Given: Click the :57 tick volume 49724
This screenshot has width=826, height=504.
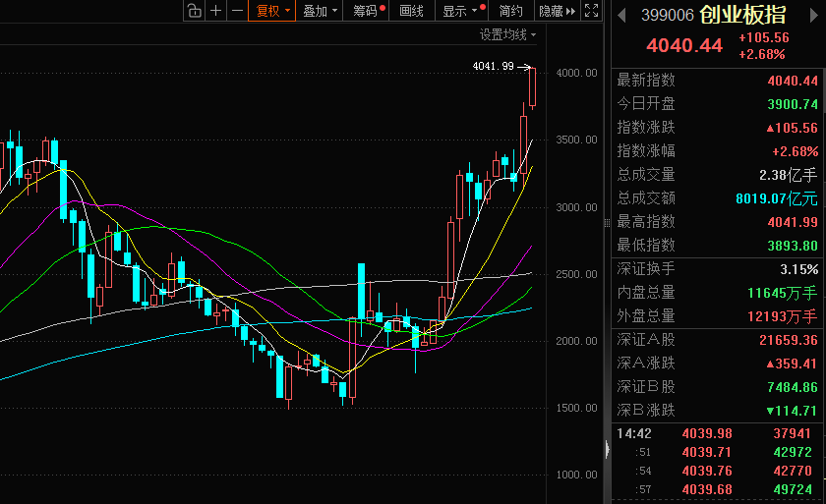Looking at the screenshot, I should click(793, 490).
